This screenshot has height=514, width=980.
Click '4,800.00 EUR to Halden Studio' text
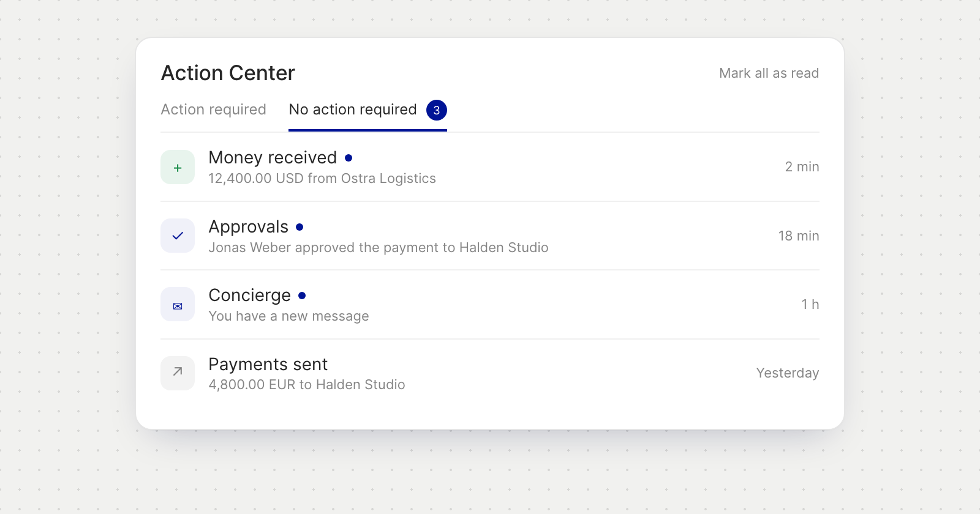click(x=307, y=385)
